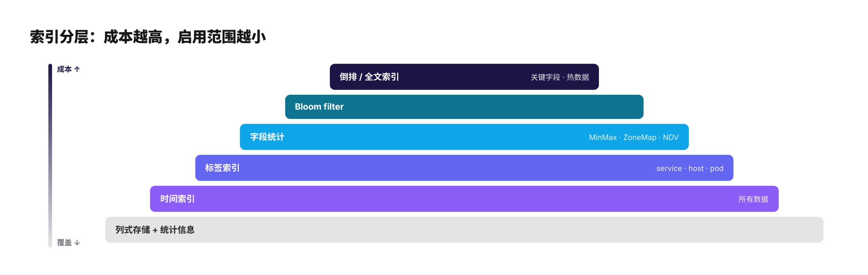Click the 时间索引 purple bar
This screenshot has height=275, width=868.
(464, 199)
